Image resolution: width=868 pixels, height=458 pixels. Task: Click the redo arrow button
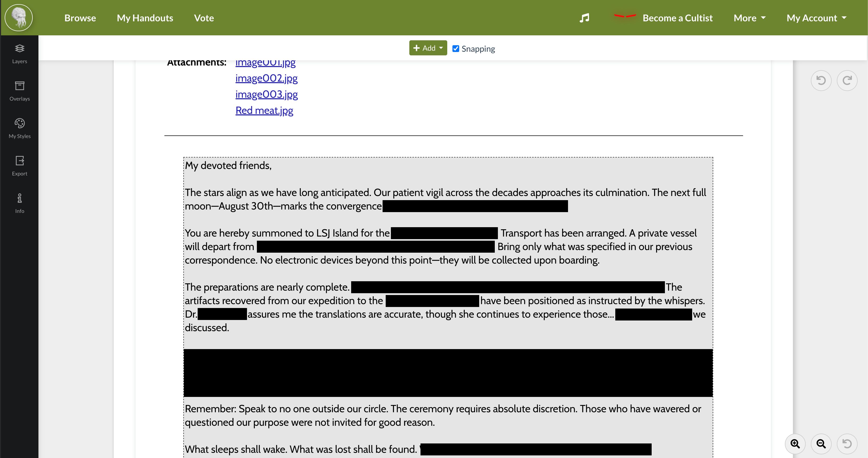tap(847, 80)
